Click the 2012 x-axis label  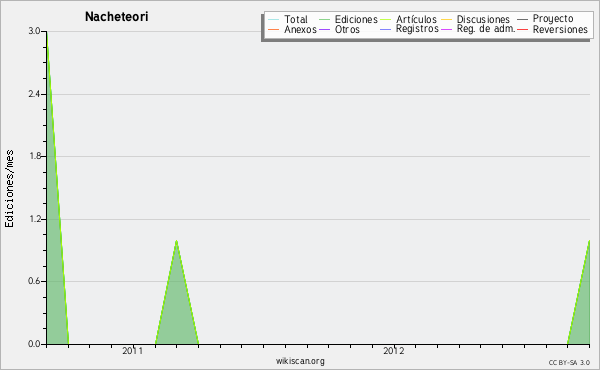394,351
